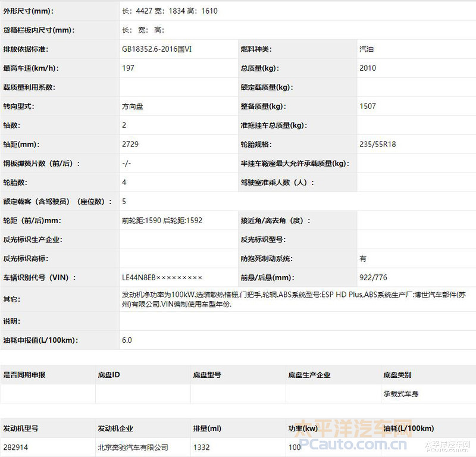This screenshot has height=457, width=476.
Task: Click the displacement value 1332
Action: (x=202, y=447)
